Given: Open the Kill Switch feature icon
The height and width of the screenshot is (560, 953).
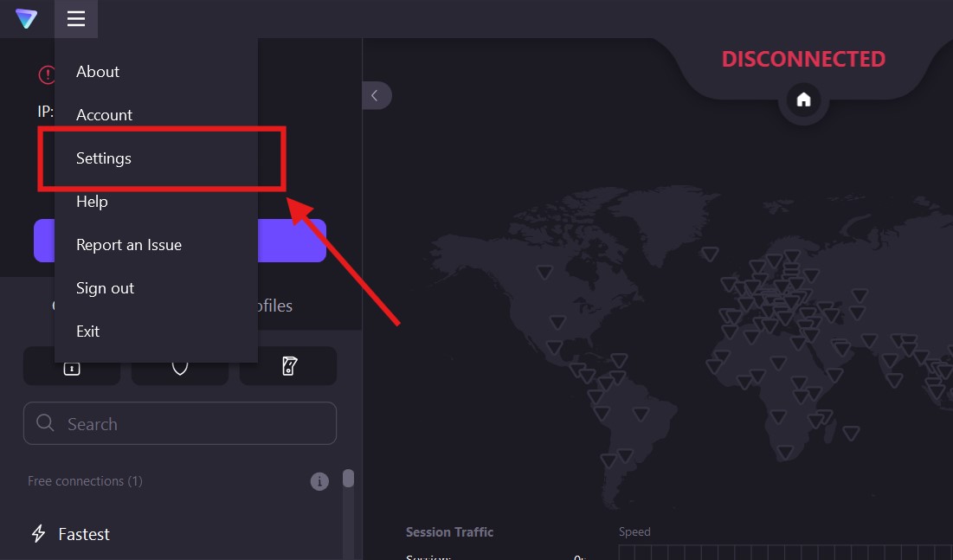Looking at the screenshot, I should click(x=288, y=369).
